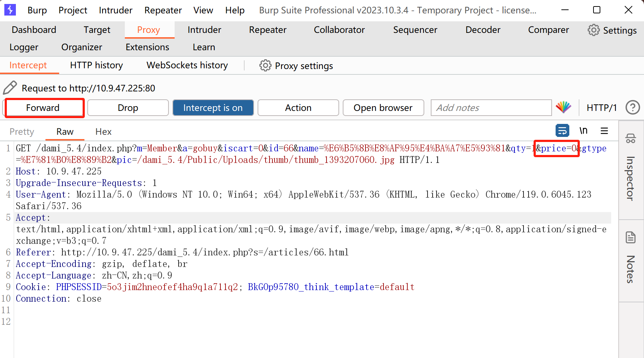This screenshot has width=644, height=358.
Task: Click the Burp Suite logo icon
Action: [x=10, y=10]
